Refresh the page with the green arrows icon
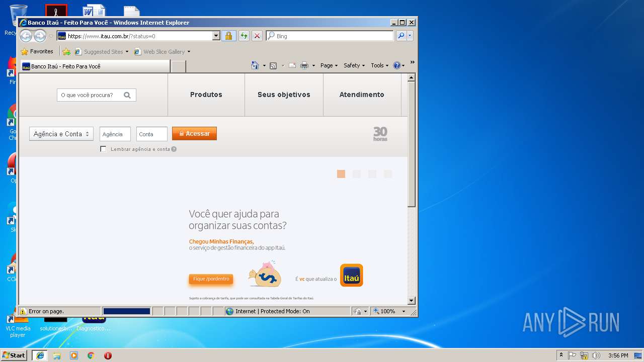644x362 pixels. point(244,36)
